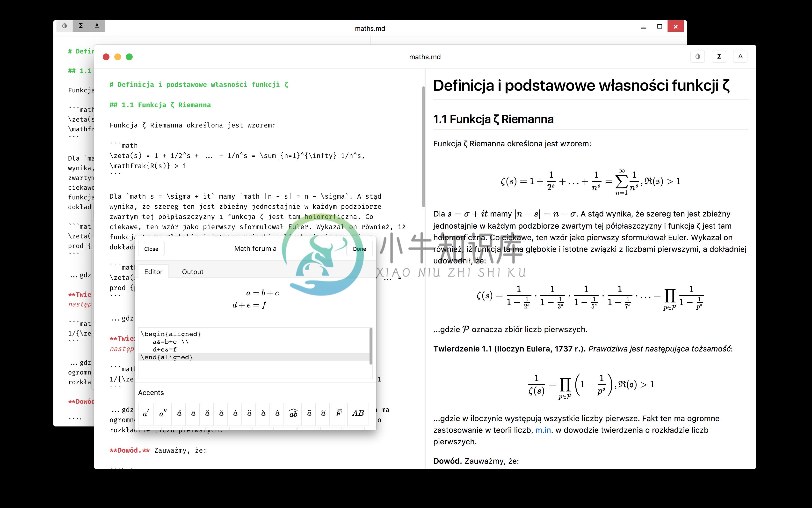Image resolution: width=812 pixels, height=508 pixels.
Task: Insert the vector arrow F accent
Action: [338, 414]
